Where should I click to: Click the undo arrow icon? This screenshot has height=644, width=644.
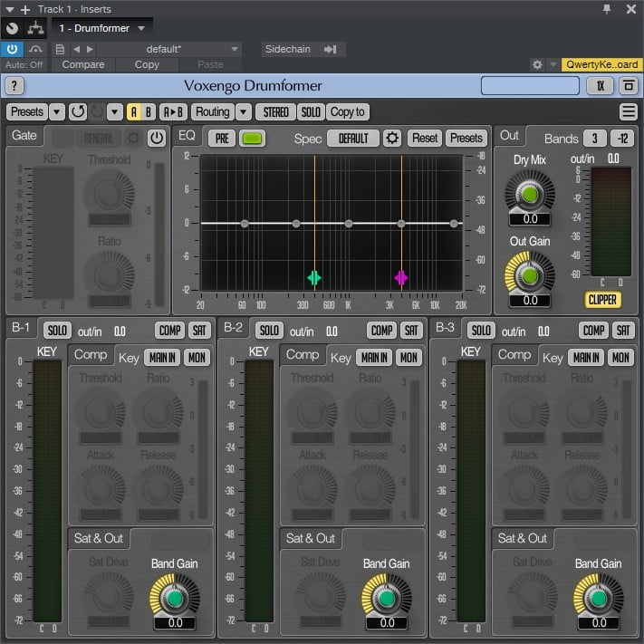[x=78, y=112]
